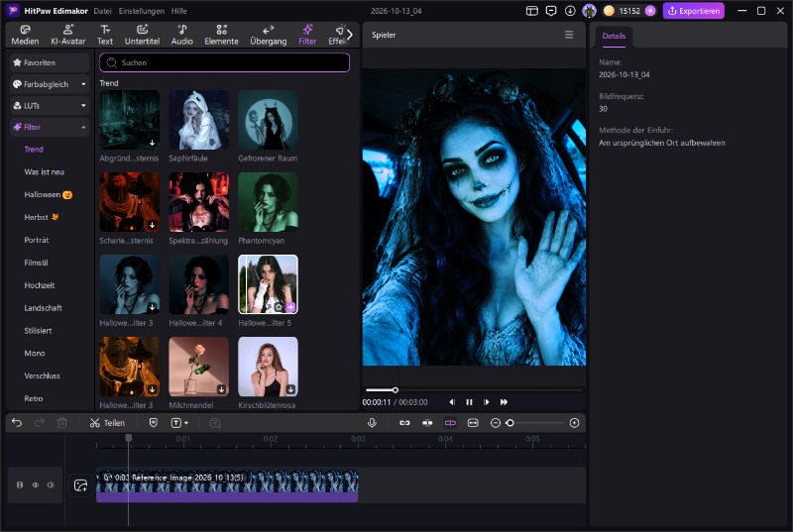The image size is (793, 532).
Task: Select the Filmstil filter category
Action: click(x=36, y=263)
